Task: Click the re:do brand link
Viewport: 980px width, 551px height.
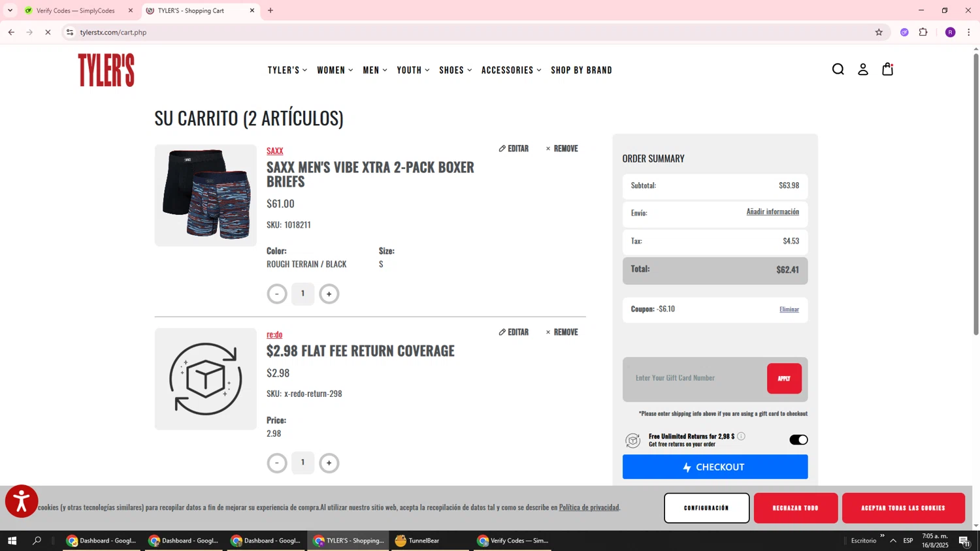Action: (x=274, y=334)
